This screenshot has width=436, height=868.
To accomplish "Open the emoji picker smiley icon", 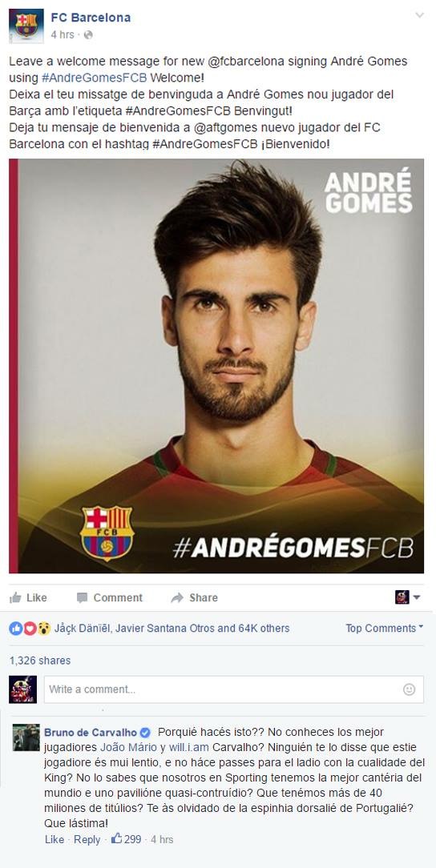I will coord(409,689).
